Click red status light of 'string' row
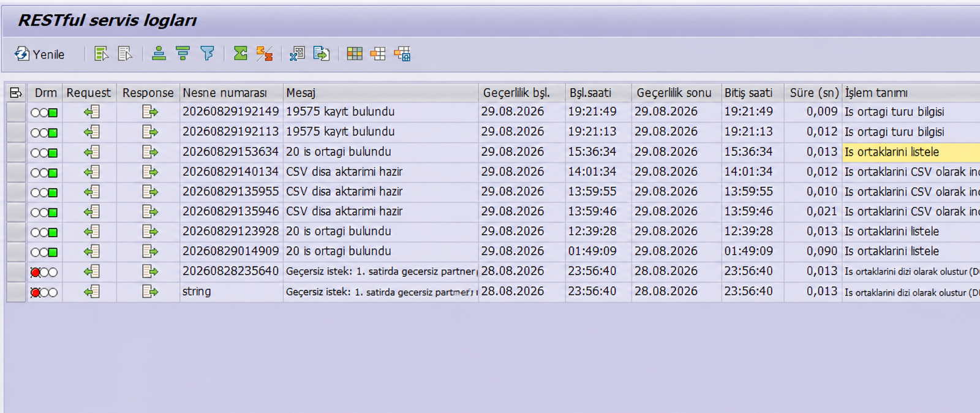Viewport: 980px width, 413px height. [36, 293]
